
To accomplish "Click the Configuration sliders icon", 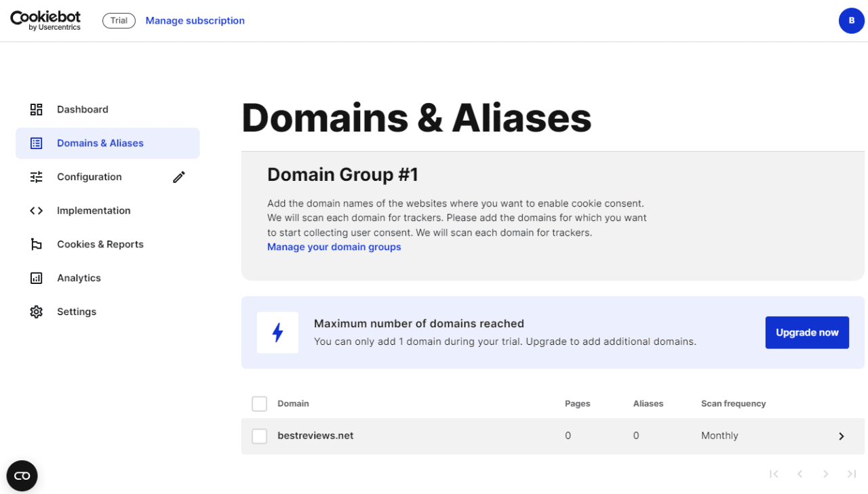I will [x=36, y=176].
